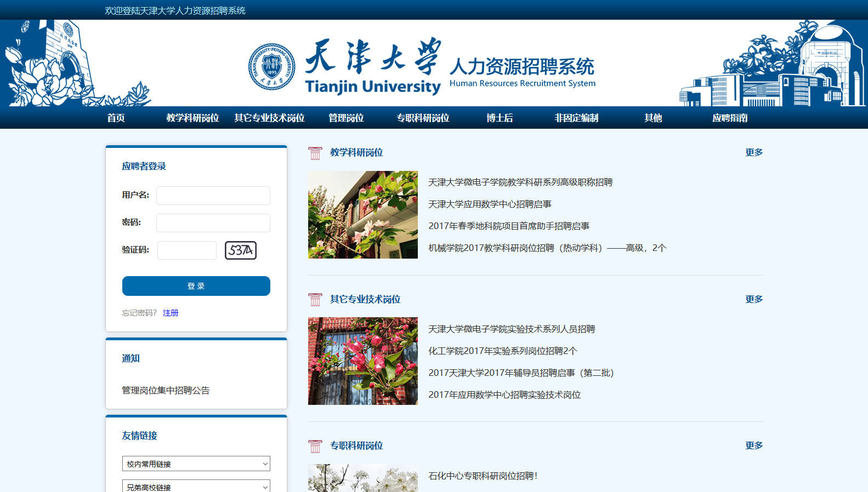The height and width of the screenshot is (492, 868).
Task: Click 更多 for 教学科研岗位 section
Action: [x=754, y=152]
